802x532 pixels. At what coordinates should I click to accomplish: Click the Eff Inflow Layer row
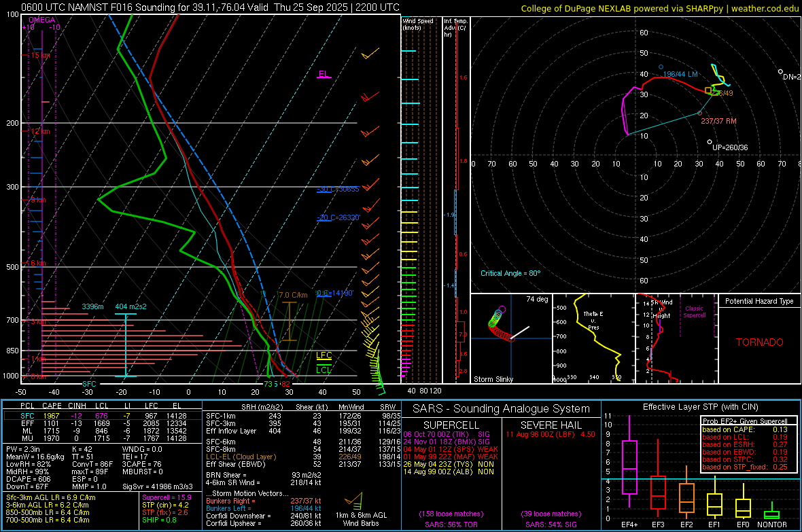tap(303, 431)
